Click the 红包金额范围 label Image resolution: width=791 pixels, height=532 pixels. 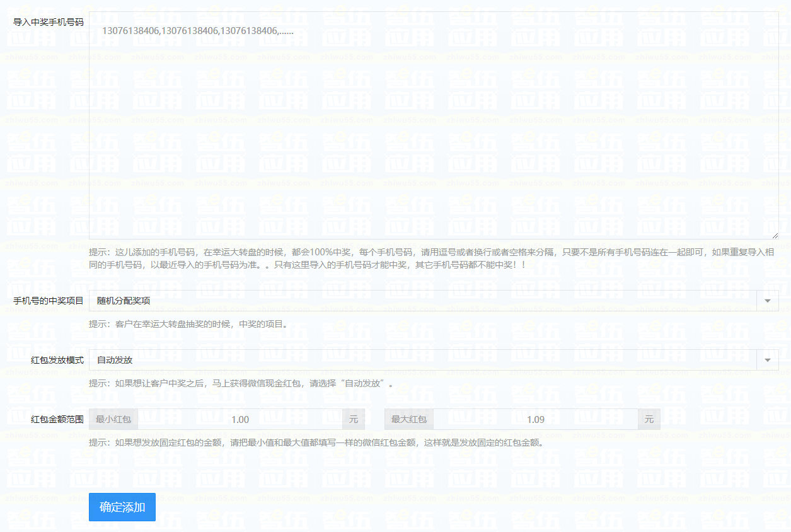coord(57,419)
